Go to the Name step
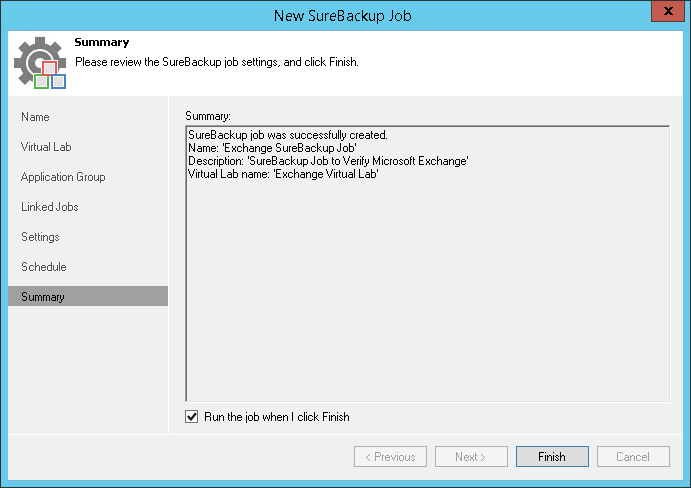 [35, 117]
